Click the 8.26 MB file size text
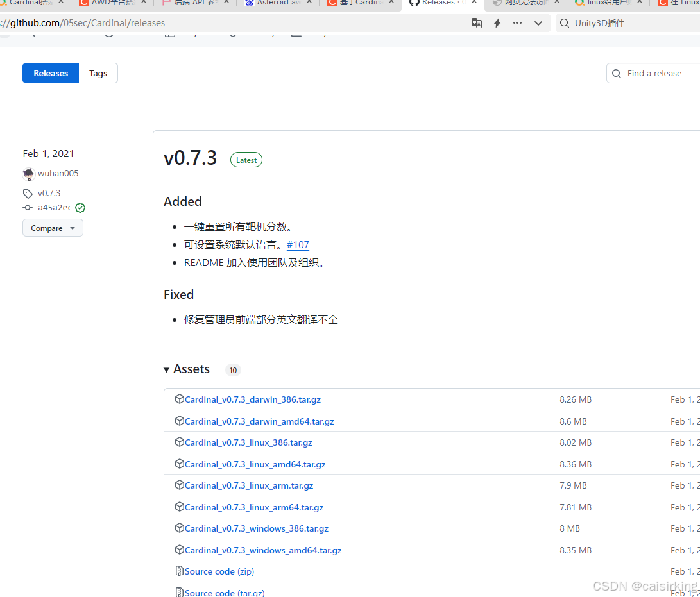The width and height of the screenshot is (700, 597). (576, 399)
